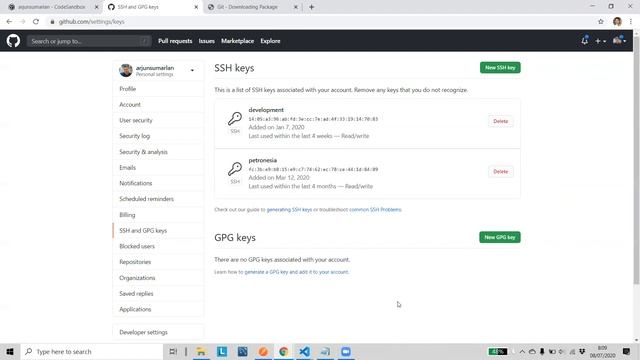
Task: Delete the petronesia SSH key
Action: click(500, 171)
